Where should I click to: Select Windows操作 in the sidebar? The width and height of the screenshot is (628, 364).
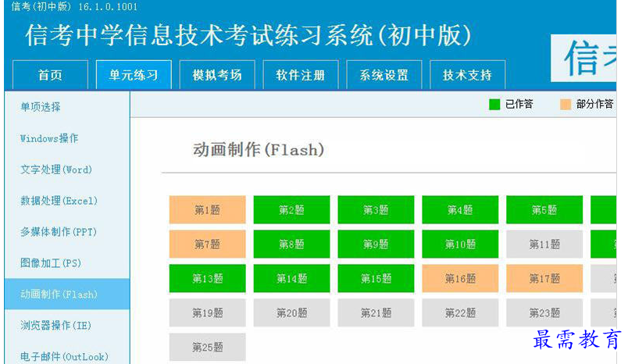click(x=67, y=138)
